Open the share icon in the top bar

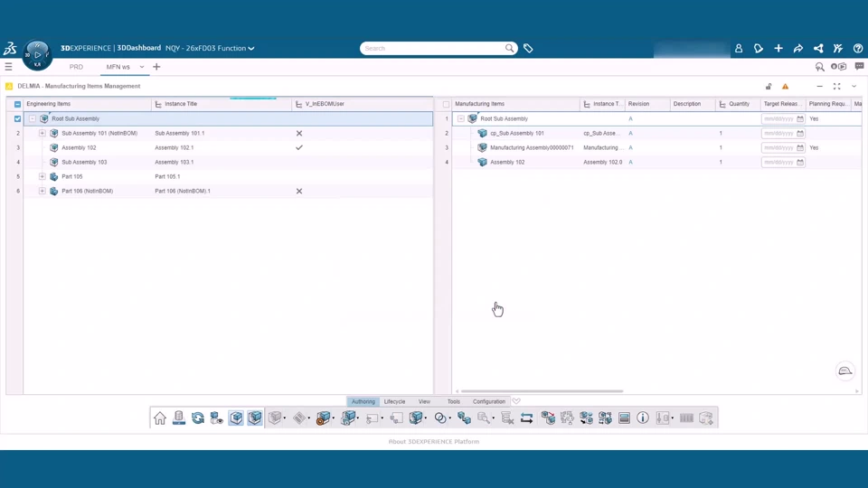pyautogui.click(x=798, y=49)
